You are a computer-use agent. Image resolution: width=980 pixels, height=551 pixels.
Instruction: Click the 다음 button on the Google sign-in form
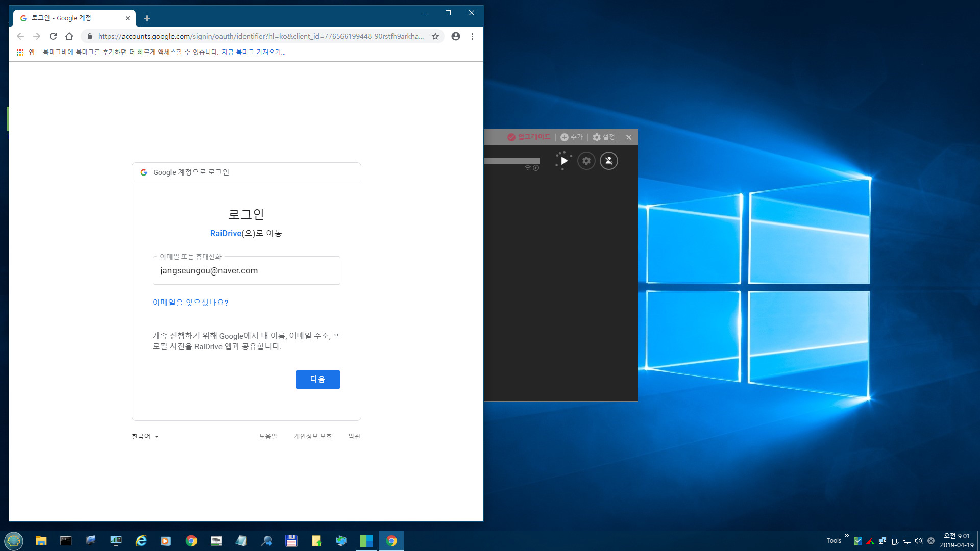click(x=317, y=380)
